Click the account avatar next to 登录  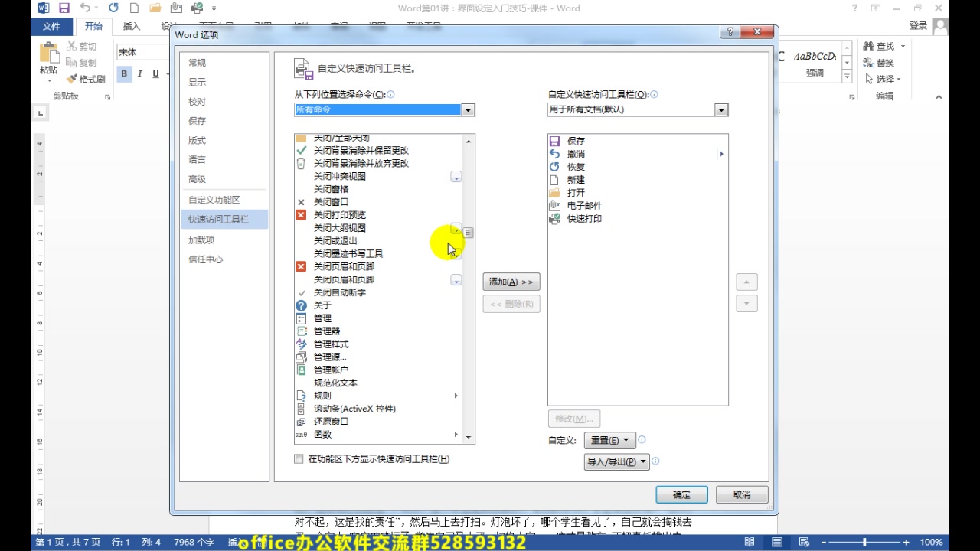[x=941, y=26]
